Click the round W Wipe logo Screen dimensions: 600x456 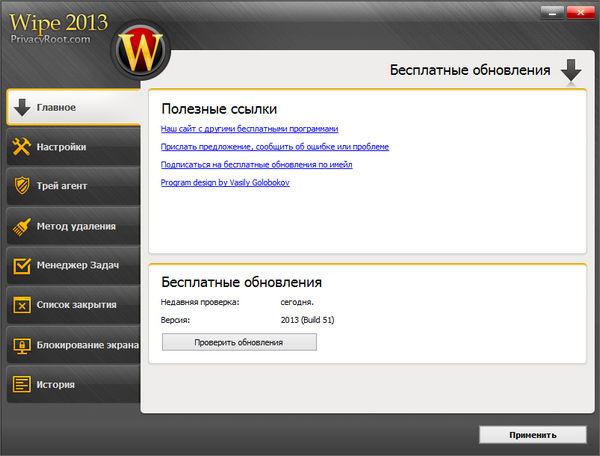[x=141, y=50]
